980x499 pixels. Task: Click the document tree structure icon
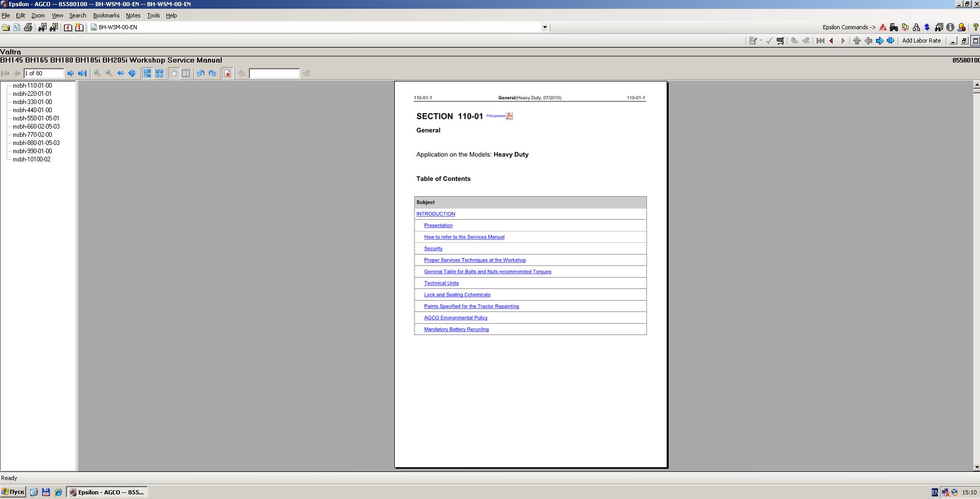click(17, 27)
